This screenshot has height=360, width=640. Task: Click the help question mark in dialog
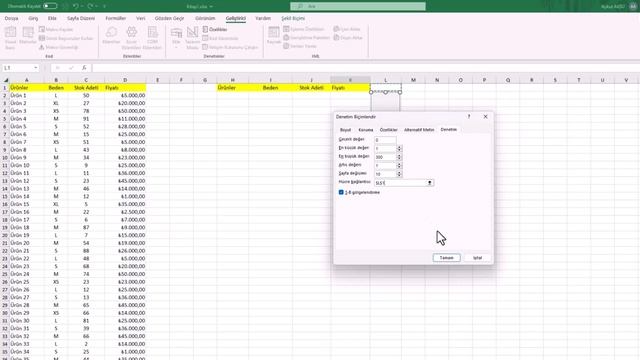tap(469, 117)
